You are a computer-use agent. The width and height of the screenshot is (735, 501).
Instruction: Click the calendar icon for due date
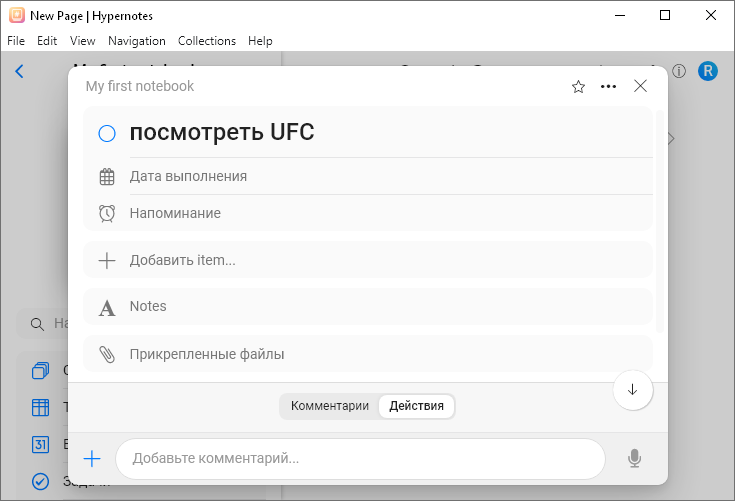[x=107, y=177]
